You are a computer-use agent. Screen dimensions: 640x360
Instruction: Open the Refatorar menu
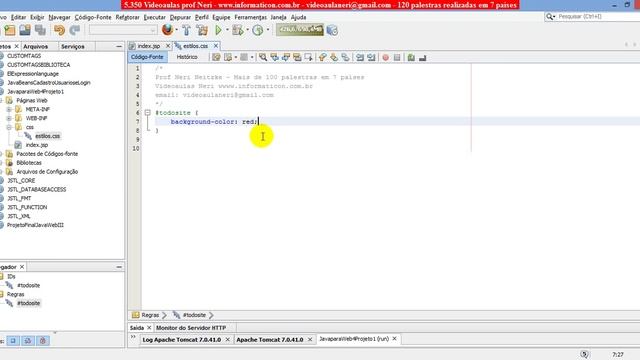point(127,17)
